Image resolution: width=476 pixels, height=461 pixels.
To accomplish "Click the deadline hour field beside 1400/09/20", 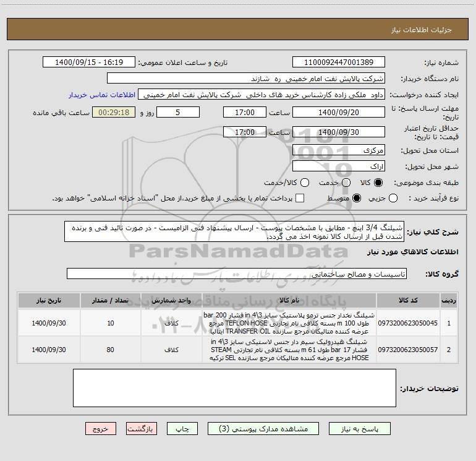I will [245, 112].
